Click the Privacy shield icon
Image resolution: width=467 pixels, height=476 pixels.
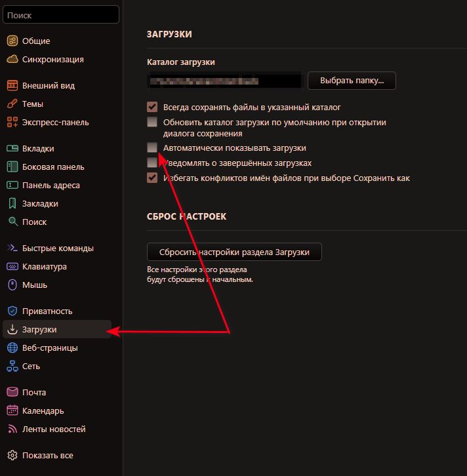click(x=12, y=311)
